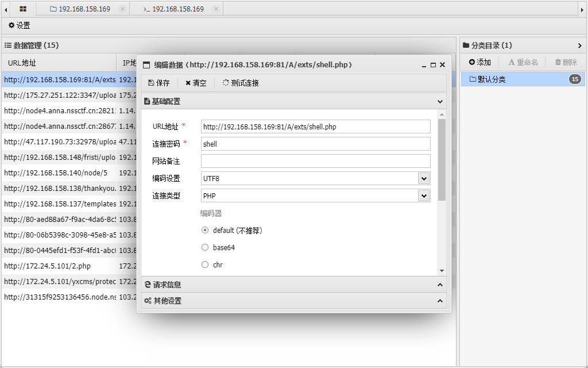The height and width of the screenshot is (368, 588).
Task: Select the default (不推荐) encoder radio
Action: click(205, 231)
